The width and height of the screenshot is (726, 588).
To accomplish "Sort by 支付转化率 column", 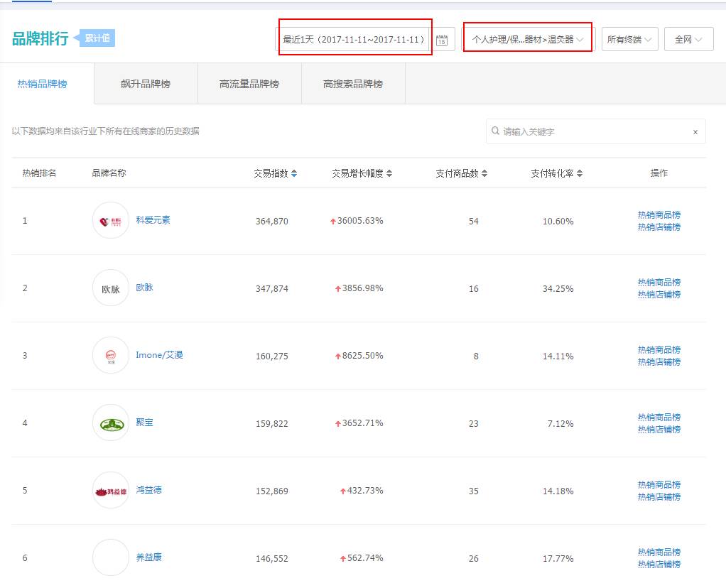I will (580, 174).
